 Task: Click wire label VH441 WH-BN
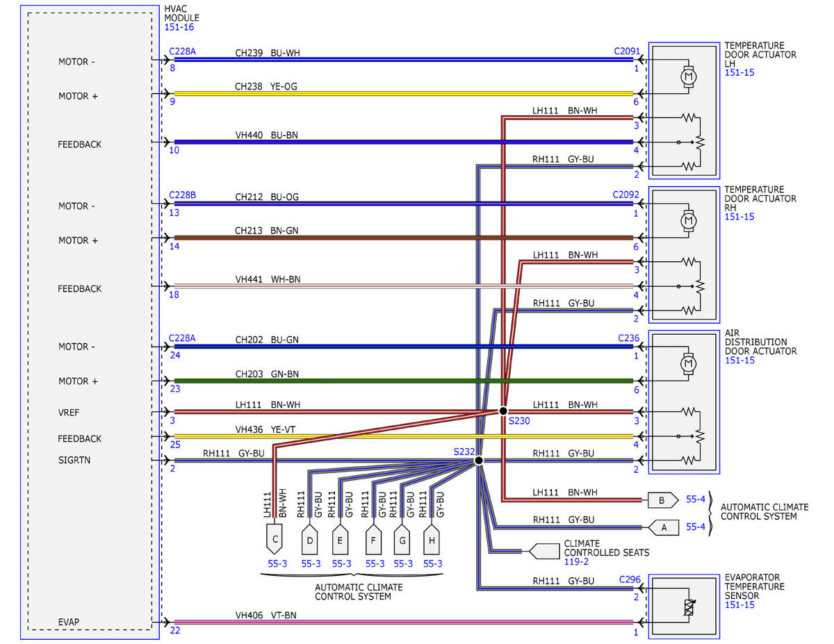point(268,279)
